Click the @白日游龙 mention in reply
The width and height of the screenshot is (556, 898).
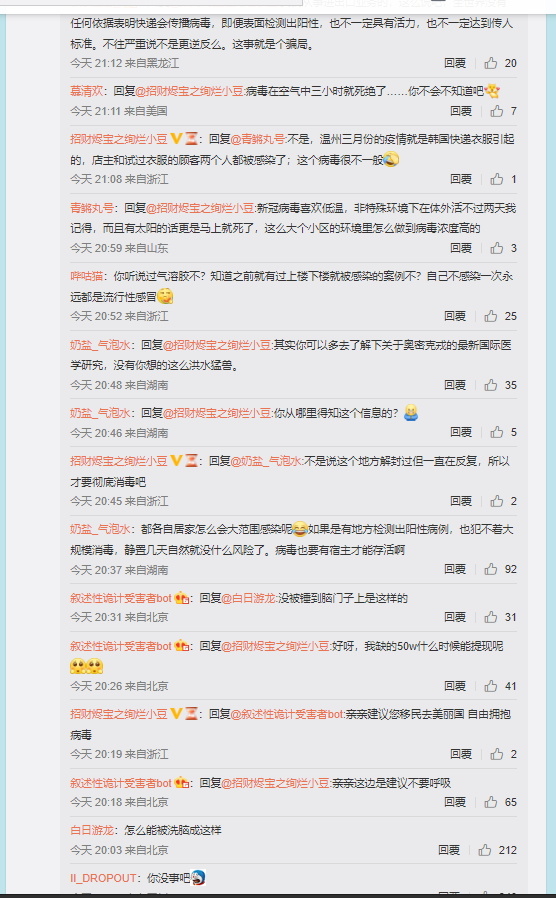click(x=248, y=598)
